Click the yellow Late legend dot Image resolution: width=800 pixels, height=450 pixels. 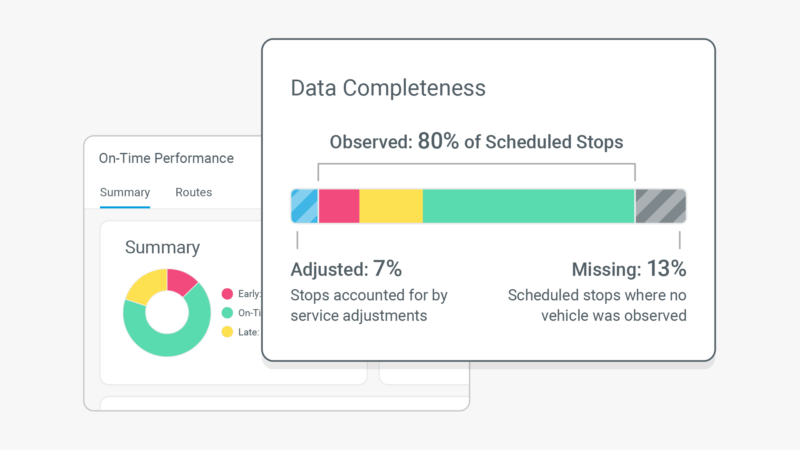(227, 332)
